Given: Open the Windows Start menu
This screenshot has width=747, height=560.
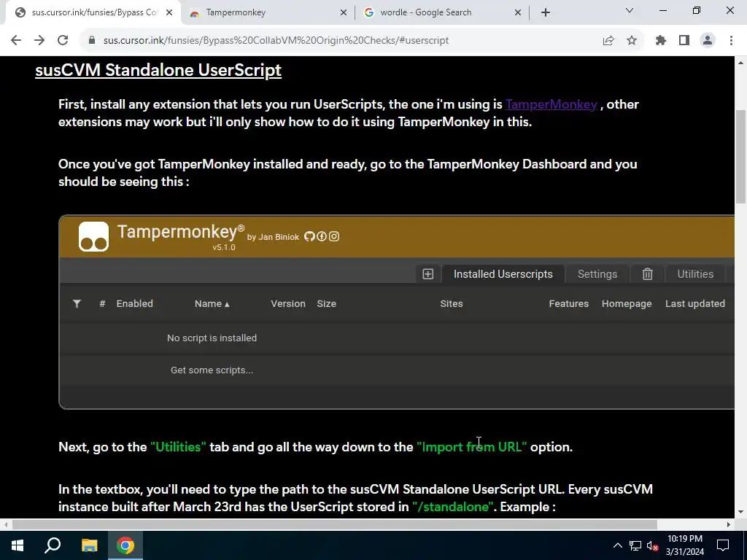Looking at the screenshot, I should point(18,545).
